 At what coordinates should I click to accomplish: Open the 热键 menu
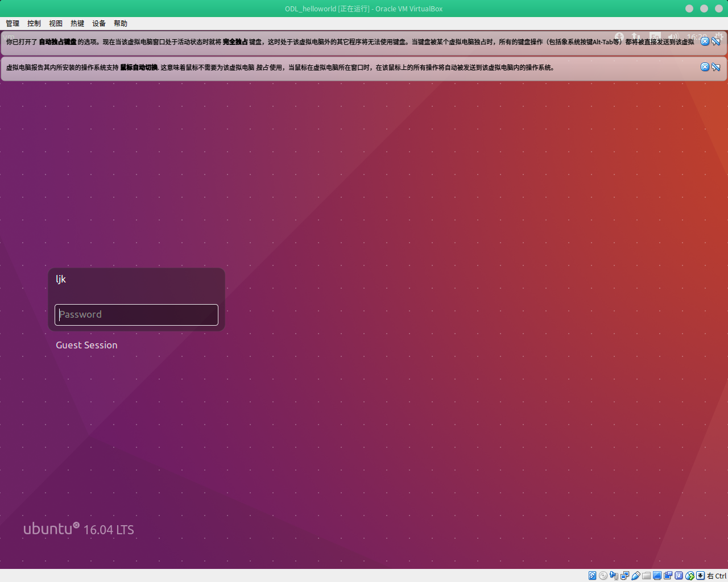[77, 23]
